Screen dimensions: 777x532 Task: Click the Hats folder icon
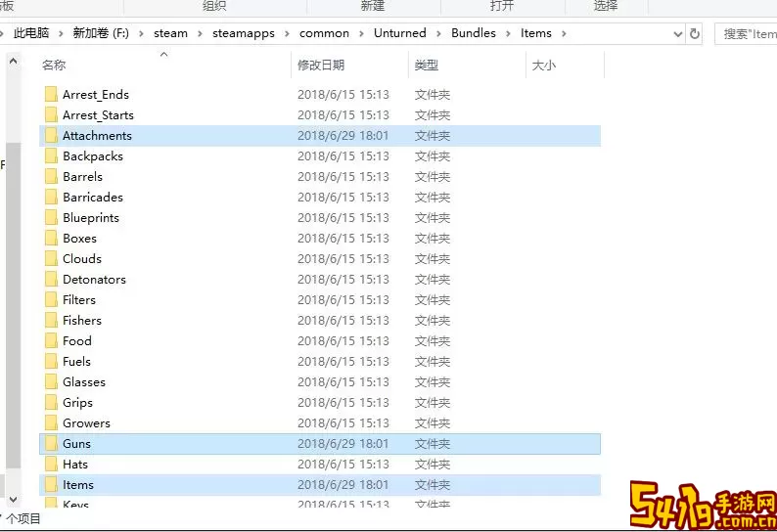[x=51, y=465]
